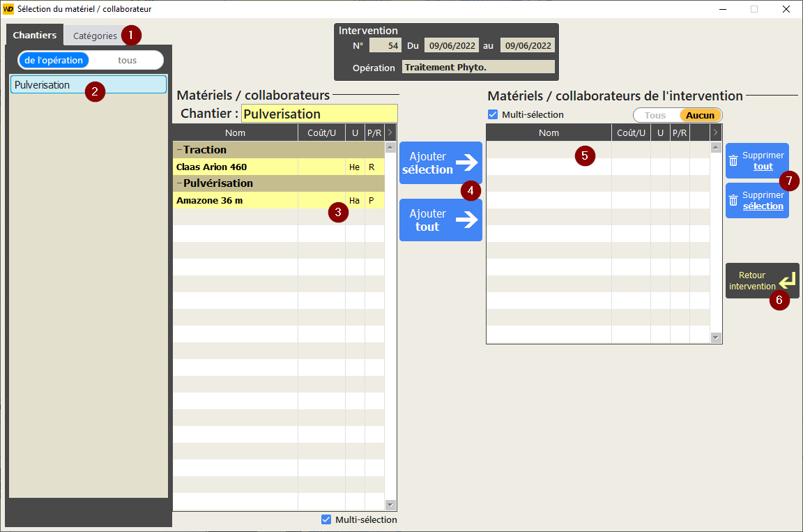This screenshot has height=532, width=803.
Task: Collapse the Pulvérisation group
Action: click(x=179, y=183)
